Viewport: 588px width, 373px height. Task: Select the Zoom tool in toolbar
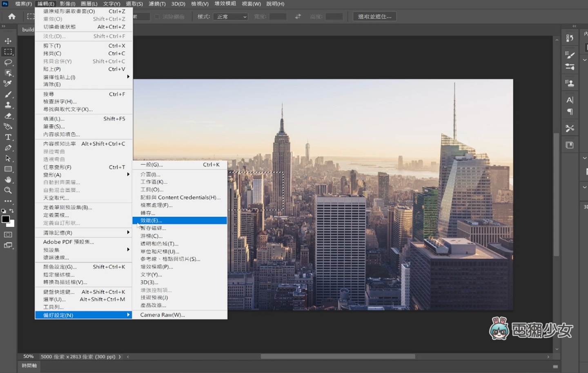(x=8, y=190)
